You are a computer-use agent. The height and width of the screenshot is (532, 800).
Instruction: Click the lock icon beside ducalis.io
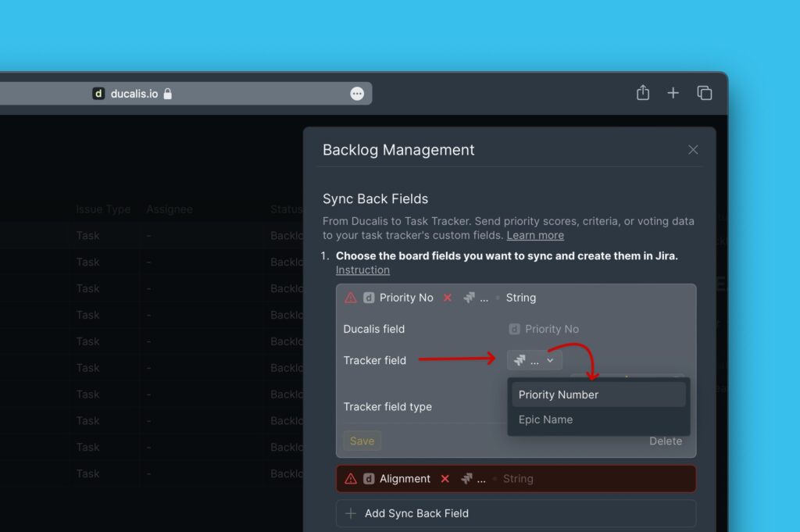(167, 94)
